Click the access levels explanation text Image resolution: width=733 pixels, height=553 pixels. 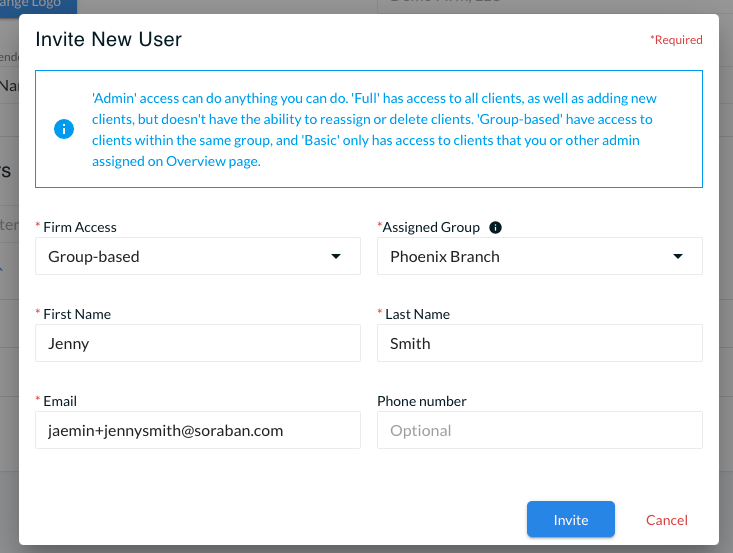click(374, 129)
